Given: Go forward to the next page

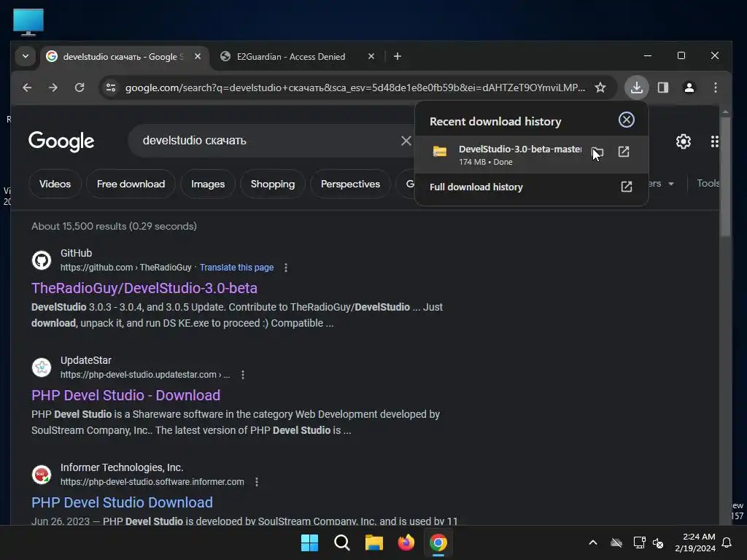Looking at the screenshot, I should pyautogui.click(x=53, y=87).
